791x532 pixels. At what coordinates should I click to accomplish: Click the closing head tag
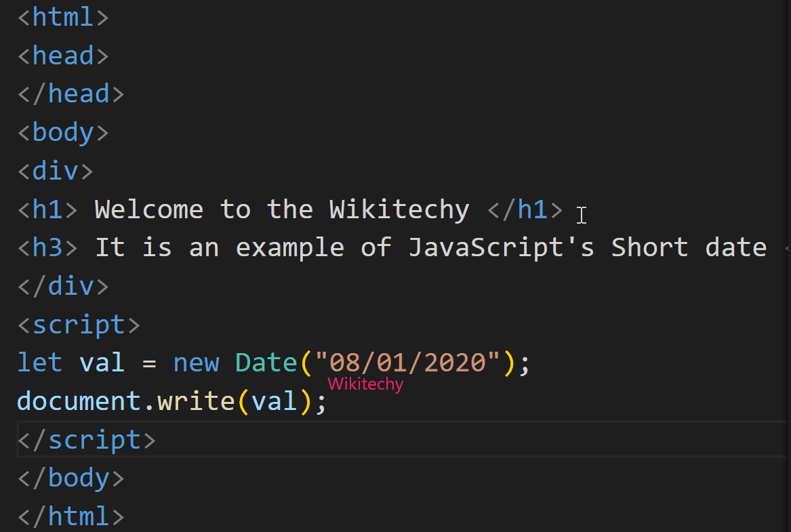[70, 93]
